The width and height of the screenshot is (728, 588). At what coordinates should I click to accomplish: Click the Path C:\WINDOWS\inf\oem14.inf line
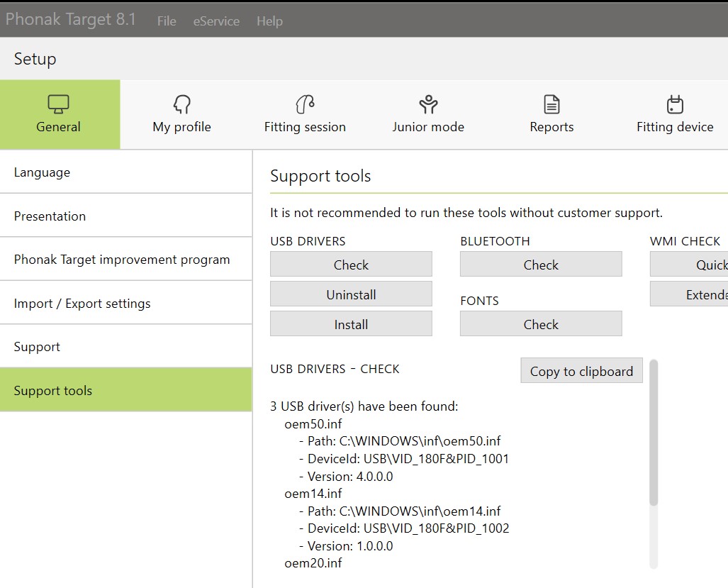pyautogui.click(x=400, y=511)
